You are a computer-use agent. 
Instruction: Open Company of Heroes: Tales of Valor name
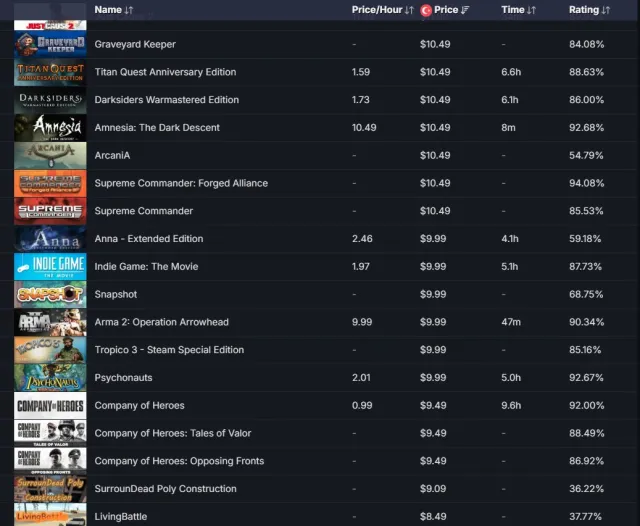click(173, 433)
